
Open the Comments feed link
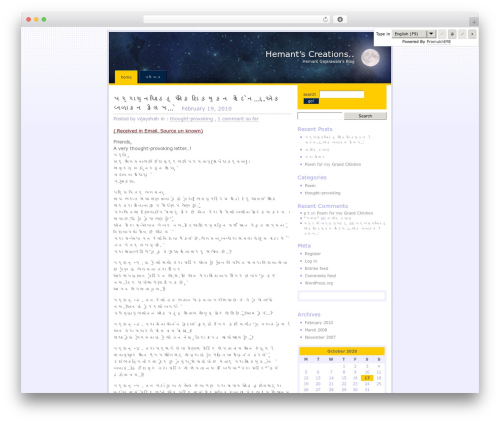point(320,276)
